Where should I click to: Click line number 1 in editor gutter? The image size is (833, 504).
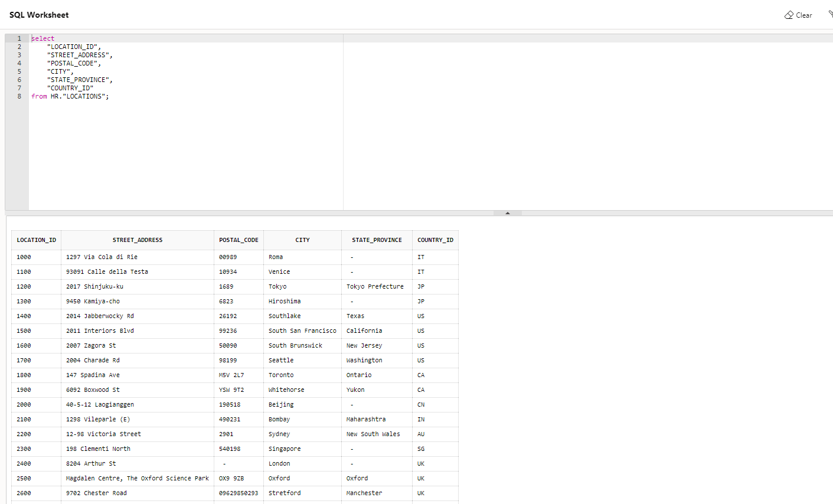coord(19,38)
